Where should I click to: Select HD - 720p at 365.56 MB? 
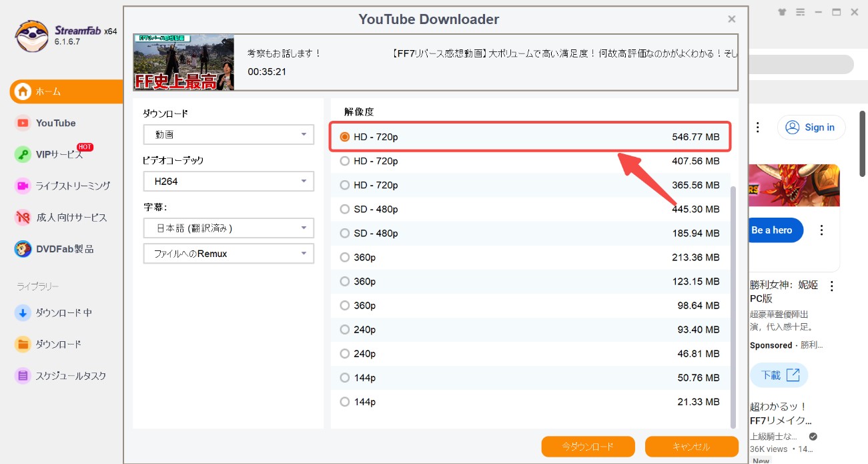click(x=530, y=185)
